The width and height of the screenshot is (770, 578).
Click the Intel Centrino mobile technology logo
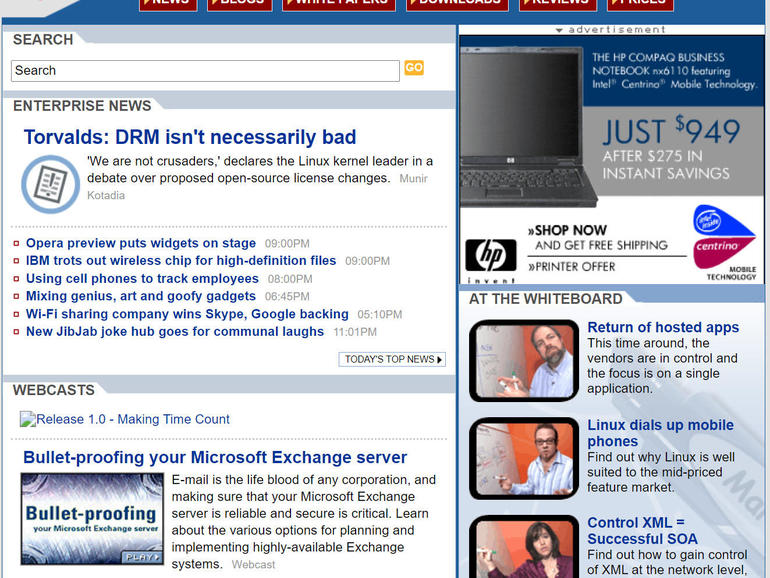724,243
